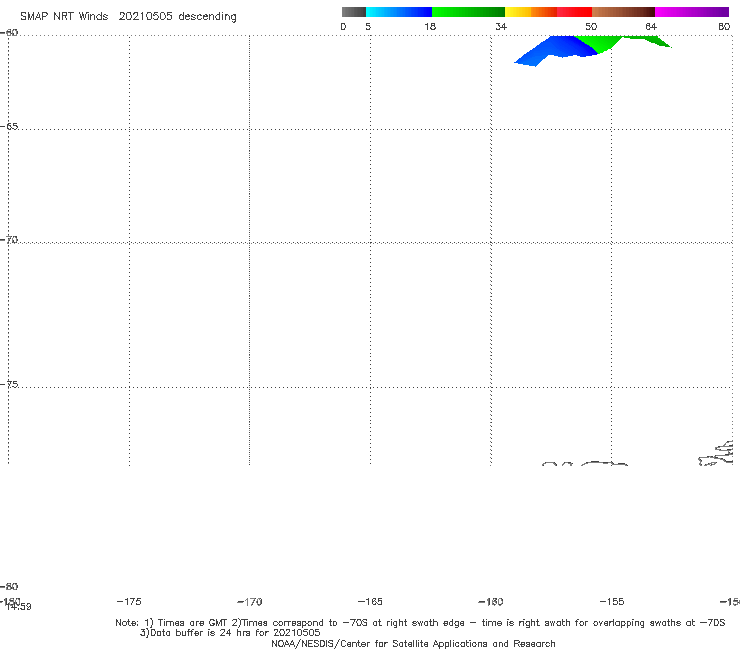Viewport: 740px width, 650px height.
Task: Click the color scale label '5'
Action: coord(368,26)
